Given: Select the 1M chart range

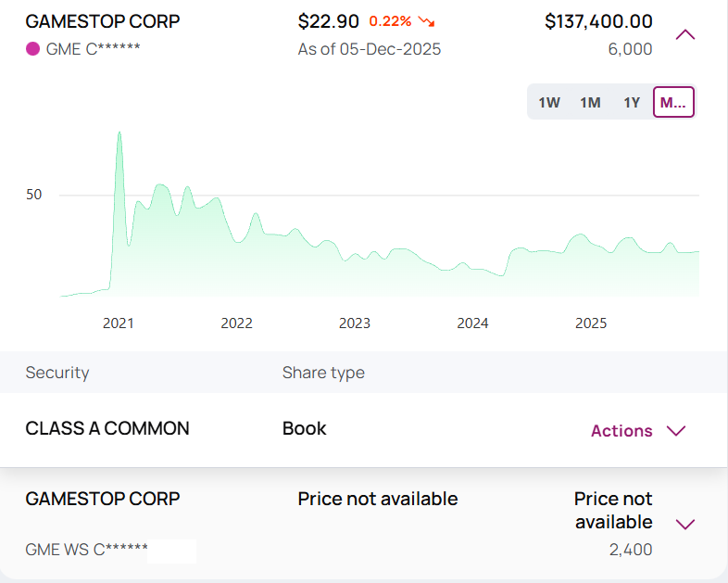Looking at the screenshot, I should [590, 102].
